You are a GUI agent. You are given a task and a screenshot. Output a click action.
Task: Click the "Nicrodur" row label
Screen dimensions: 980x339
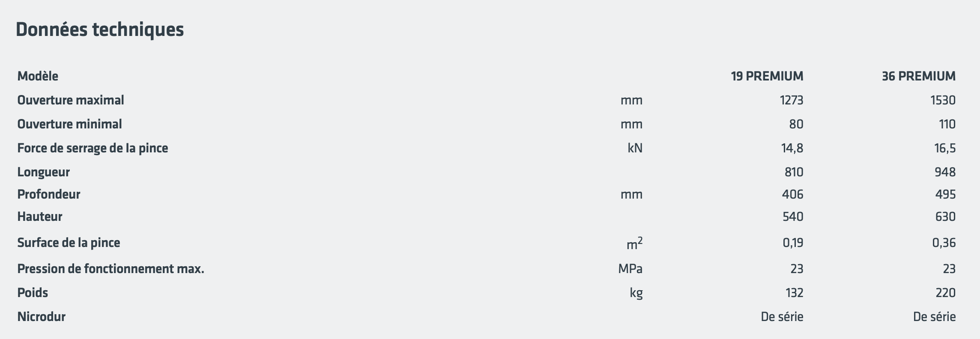click(42, 317)
